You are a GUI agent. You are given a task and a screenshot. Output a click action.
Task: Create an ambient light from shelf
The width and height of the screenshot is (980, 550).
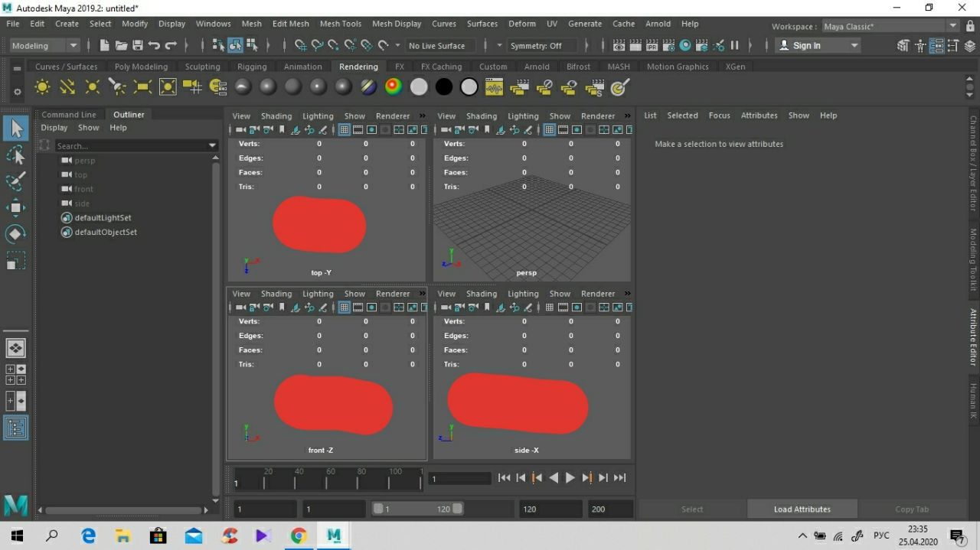(43, 87)
